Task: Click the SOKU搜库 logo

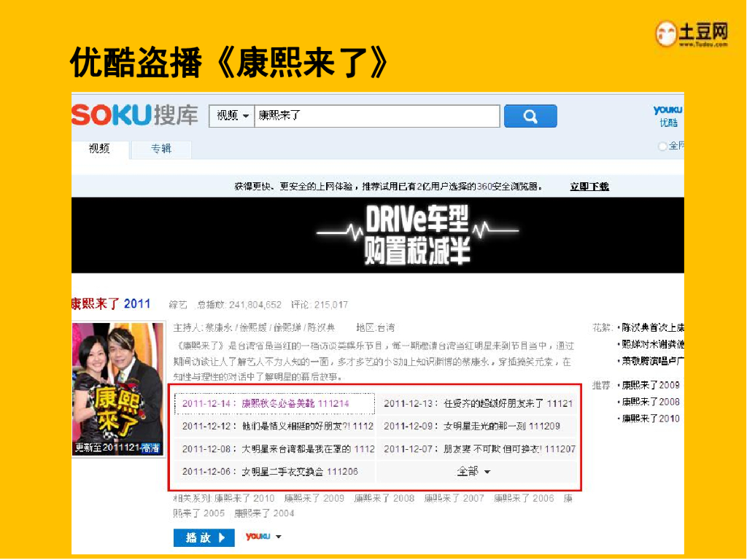Action: (x=135, y=115)
